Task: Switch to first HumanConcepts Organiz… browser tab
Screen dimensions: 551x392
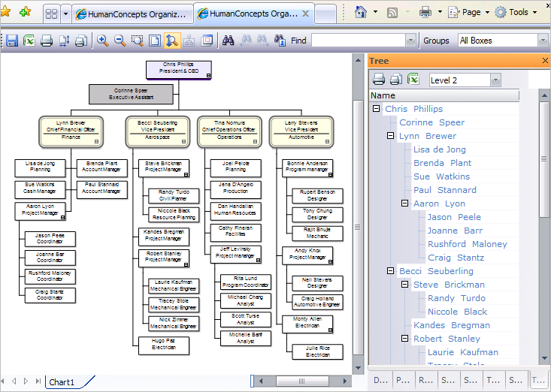Action: coord(132,14)
